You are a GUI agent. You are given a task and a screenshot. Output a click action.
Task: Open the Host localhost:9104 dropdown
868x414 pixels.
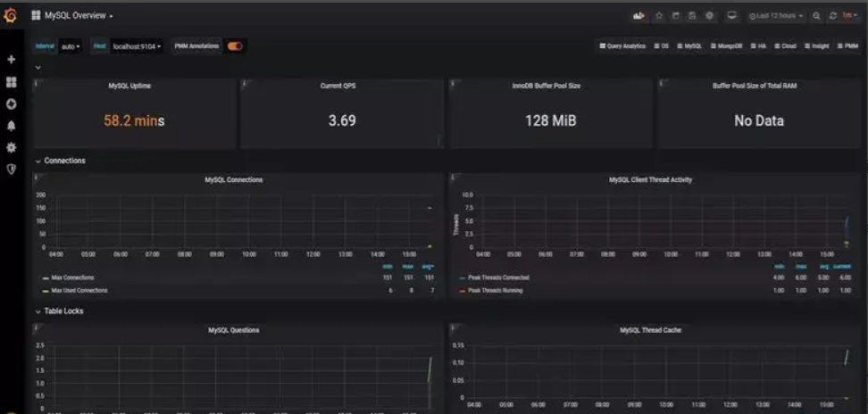pyautogui.click(x=137, y=47)
